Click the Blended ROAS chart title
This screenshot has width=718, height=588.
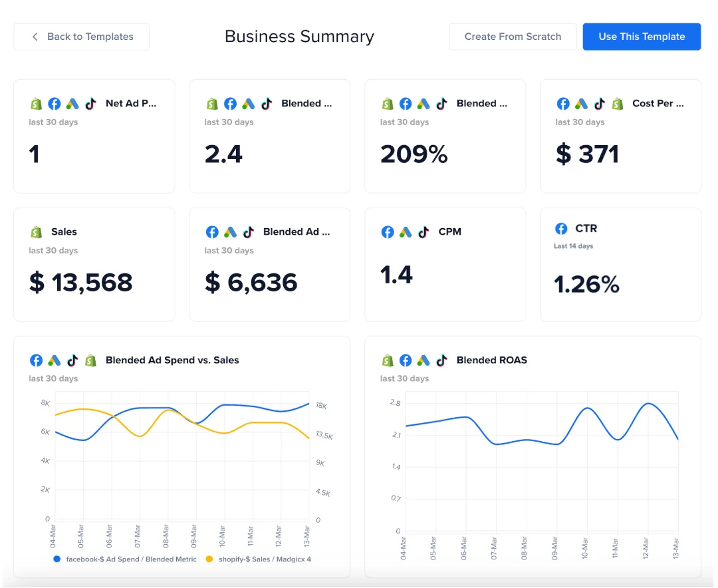(x=492, y=361)
